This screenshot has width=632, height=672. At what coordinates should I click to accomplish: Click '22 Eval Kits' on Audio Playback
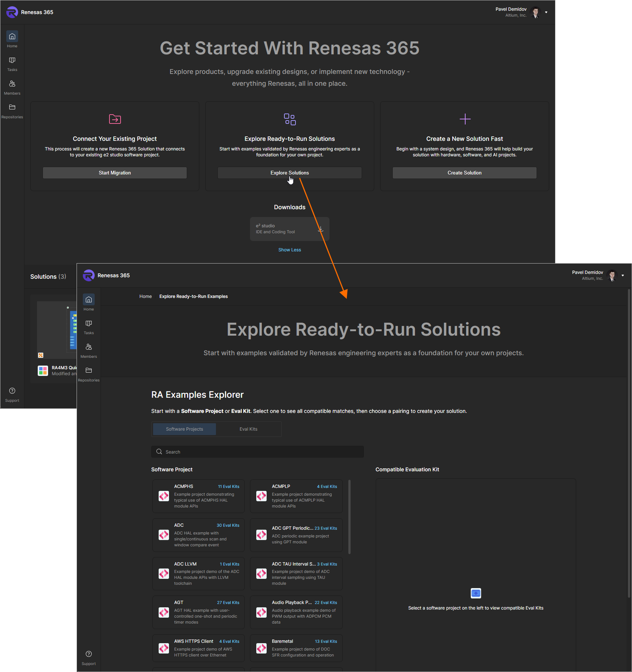tap(326, 603)
